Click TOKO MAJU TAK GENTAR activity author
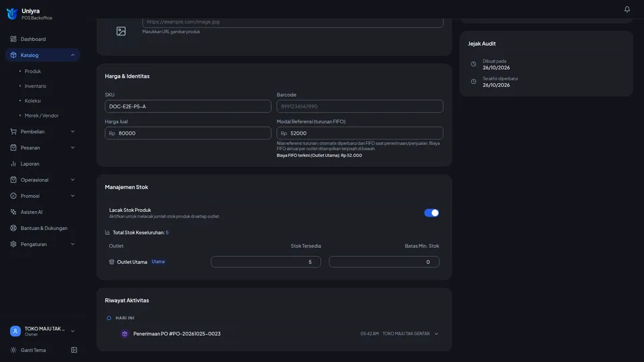 click(406, 334)
